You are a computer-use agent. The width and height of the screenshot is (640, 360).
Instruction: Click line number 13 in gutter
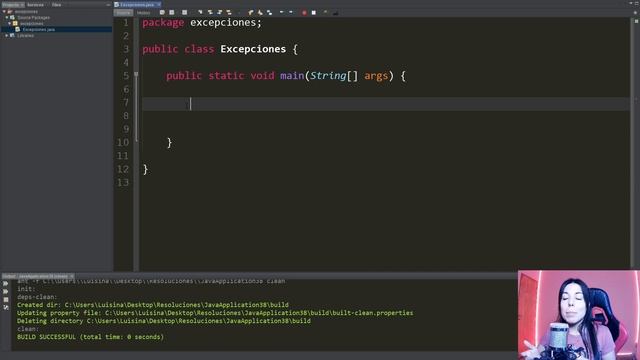pyautogui.click(x=123, y=182)
